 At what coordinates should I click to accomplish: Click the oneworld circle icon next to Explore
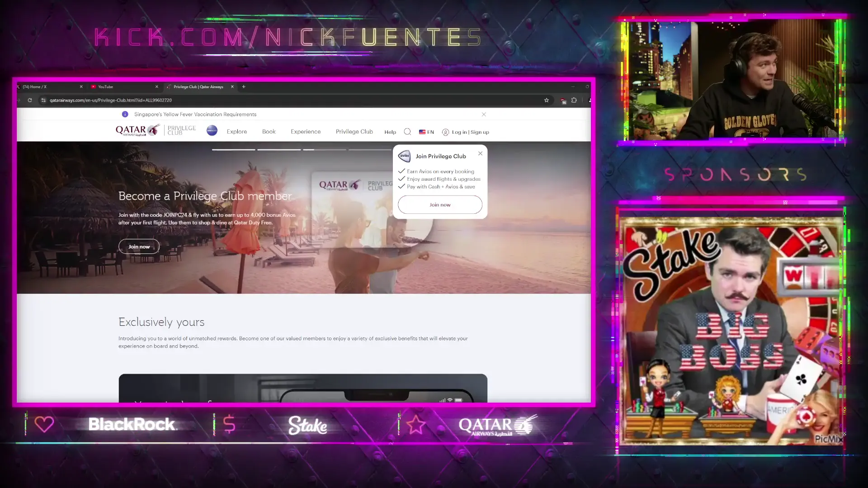(212, 131)
